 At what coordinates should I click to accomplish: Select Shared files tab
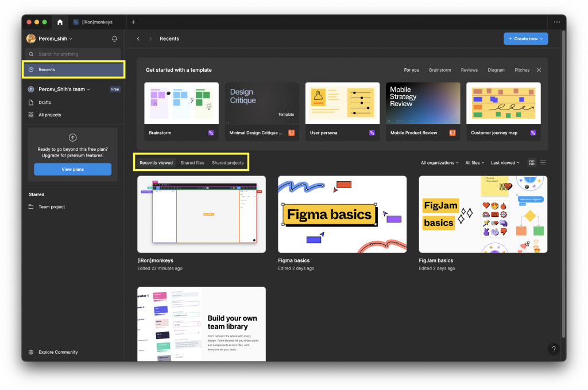(x=192, y=162)
